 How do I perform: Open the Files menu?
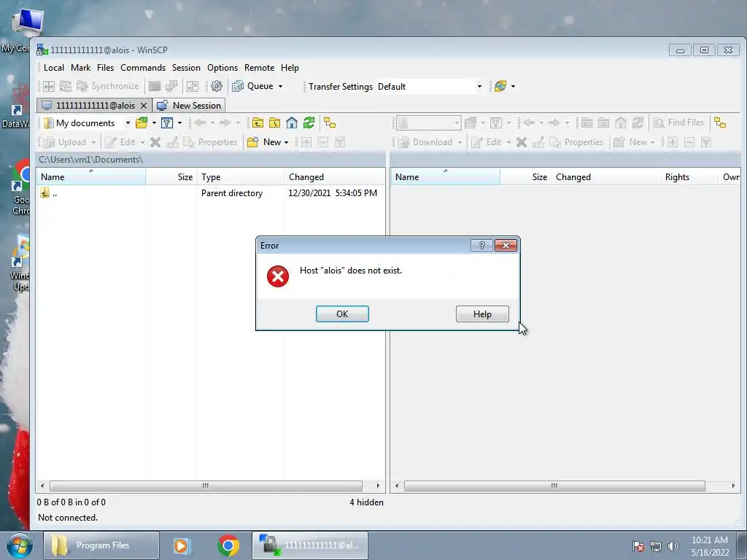pyautogui.click(x=105, y=68)
